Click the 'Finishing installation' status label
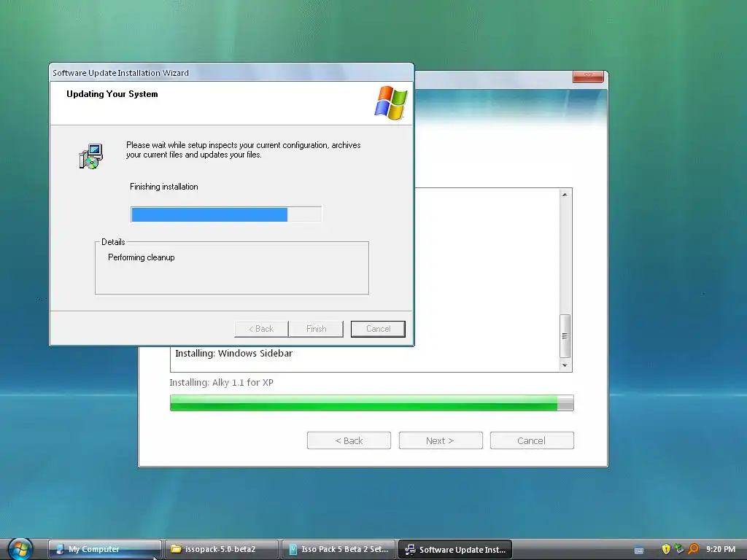Viewport: 747px width, 560px height. tap(164, 187)
